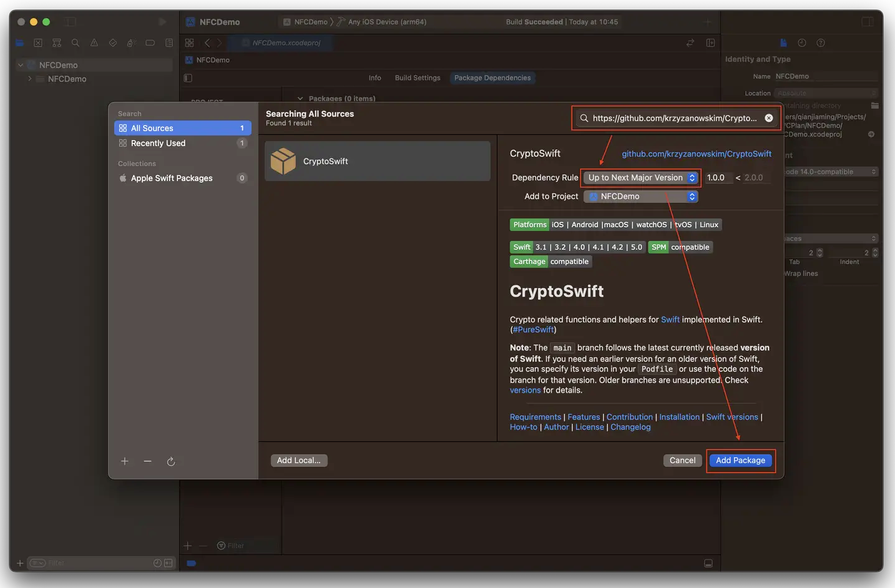Open the Location dropdown in inspector
This screenshot has height=588, width=895.
826,93
